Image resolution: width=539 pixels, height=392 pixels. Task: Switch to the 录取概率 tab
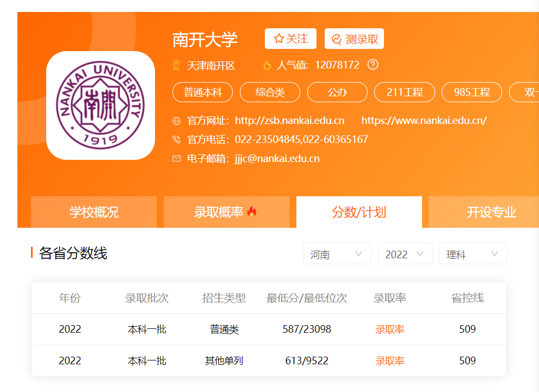click(x=226, y=212)
